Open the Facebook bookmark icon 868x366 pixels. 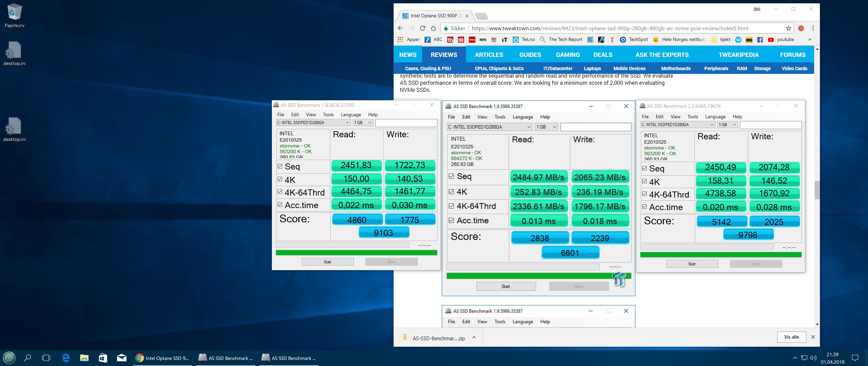760,40
